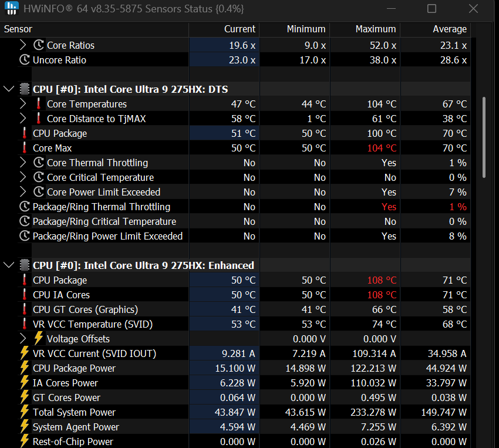Expand the Core Thermal Throttling row
The image size is (499, 448).
[22, 162]
